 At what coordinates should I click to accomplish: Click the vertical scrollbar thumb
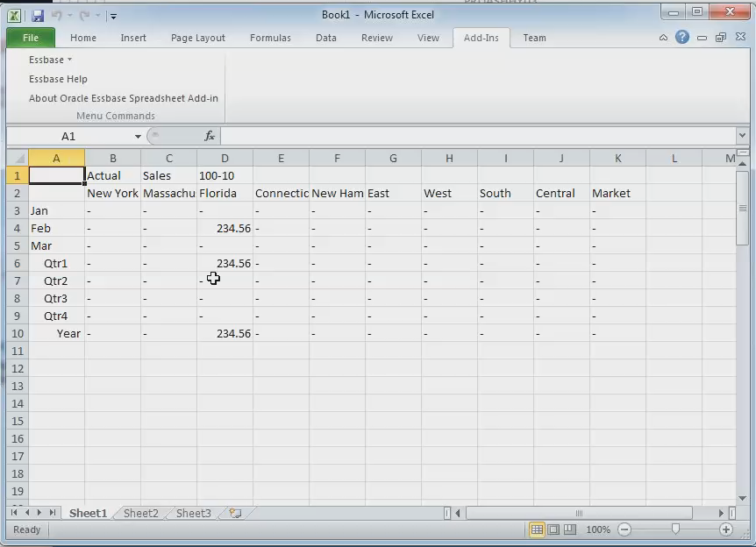[x=743, y=209]
